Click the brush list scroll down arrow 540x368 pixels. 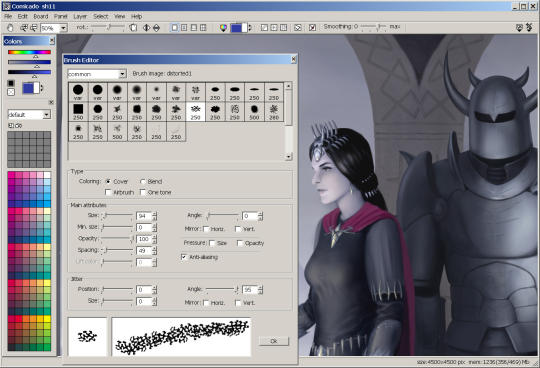click(x=289, y=157)
